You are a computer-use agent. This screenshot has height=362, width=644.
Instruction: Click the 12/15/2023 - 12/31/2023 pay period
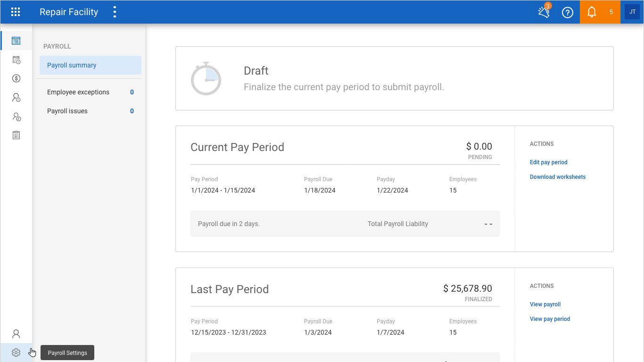click(x=229, y=333)
